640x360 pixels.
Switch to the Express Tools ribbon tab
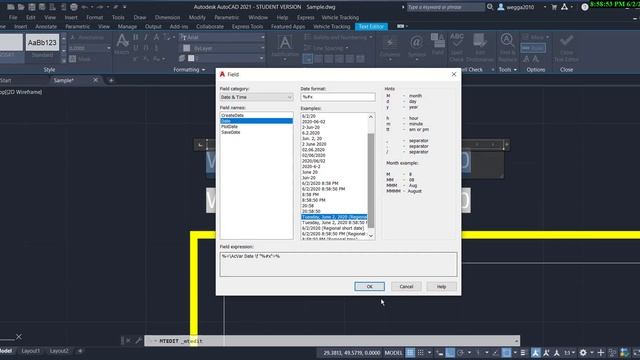click(247, 27)
